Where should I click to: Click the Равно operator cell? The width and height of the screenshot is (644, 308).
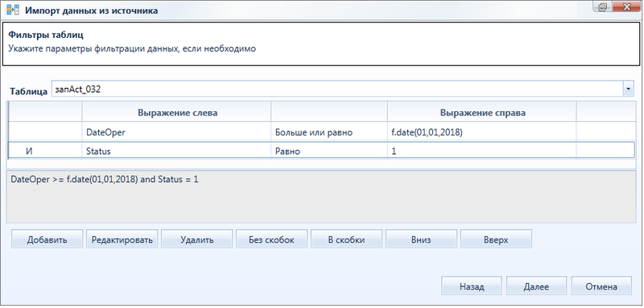pos(329,151)
